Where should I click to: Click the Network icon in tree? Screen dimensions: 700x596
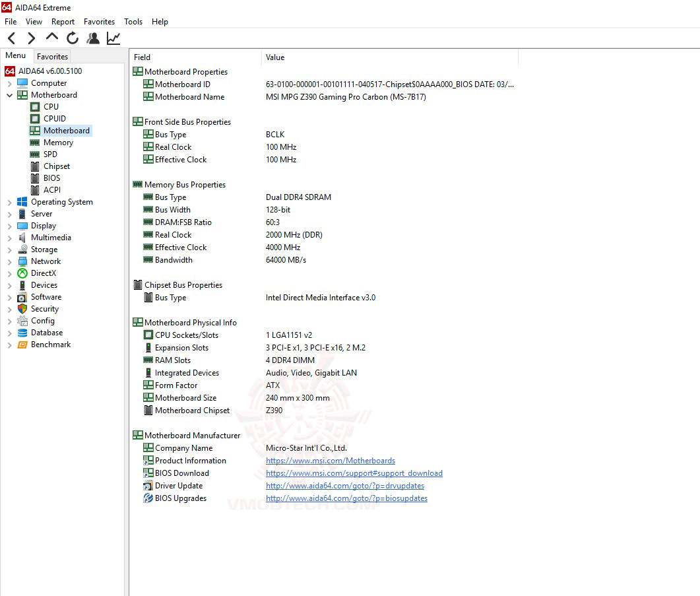(x=22, y=261)
